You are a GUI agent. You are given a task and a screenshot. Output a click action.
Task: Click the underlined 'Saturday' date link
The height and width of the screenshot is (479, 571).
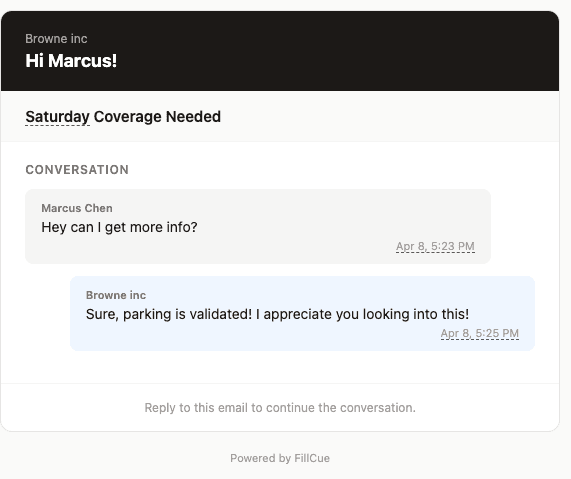pos(58,117)
